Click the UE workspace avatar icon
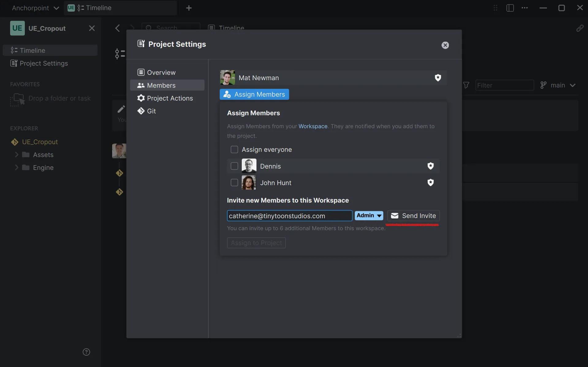Image resolution: width=588 pixels, height=367 pixels. click(17, 28)
